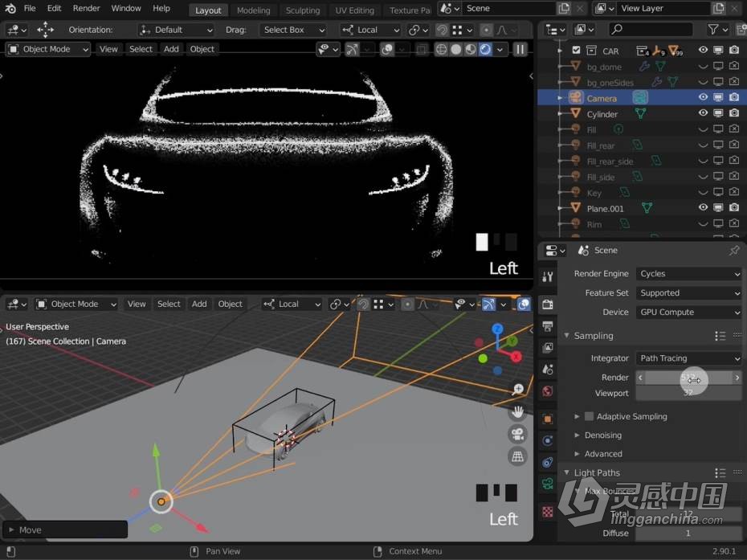
Task: Click the move tool icon in top toolbar
Action: [45, 30]
